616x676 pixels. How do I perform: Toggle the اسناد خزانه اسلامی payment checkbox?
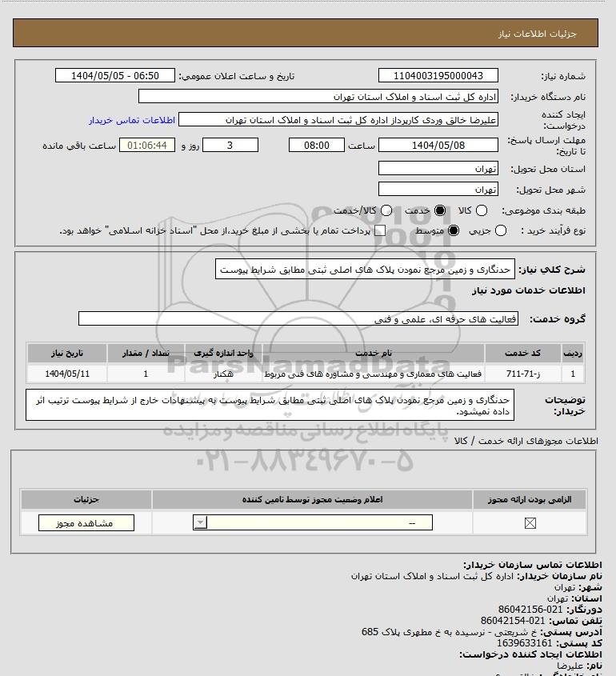(x=380, y=230)
